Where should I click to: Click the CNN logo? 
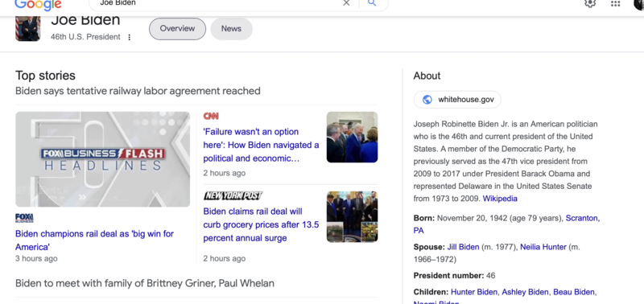211,116
